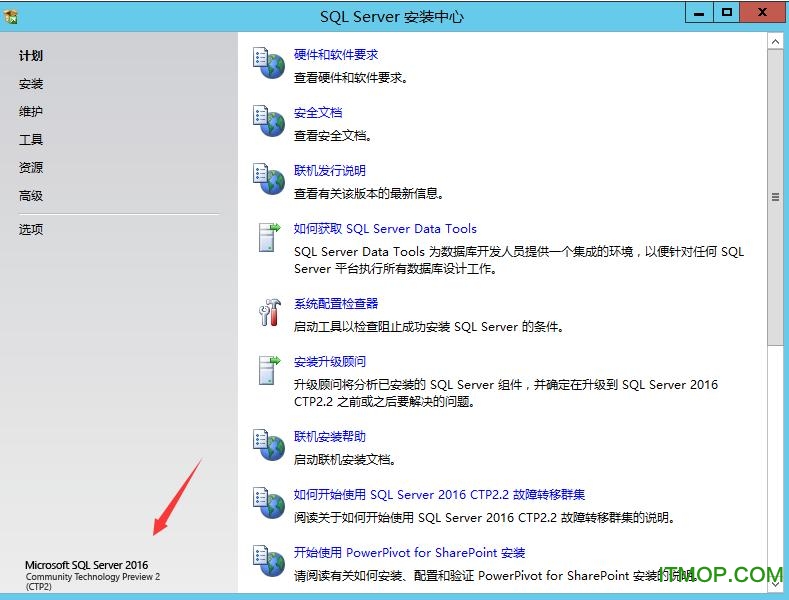Open the 硬件和软件要求 link
789x600 pixels.
[336, 55]
